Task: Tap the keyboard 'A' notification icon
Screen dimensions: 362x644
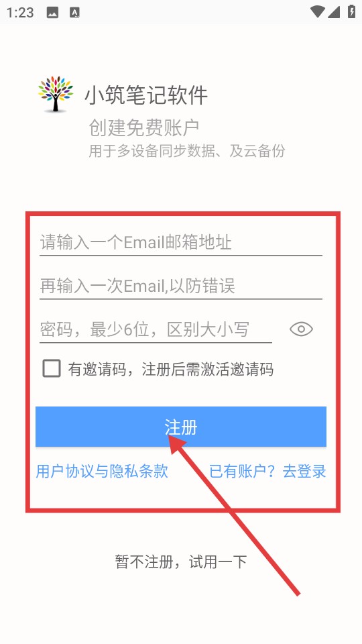Action: pyautogui.click(x=74, y=13)
